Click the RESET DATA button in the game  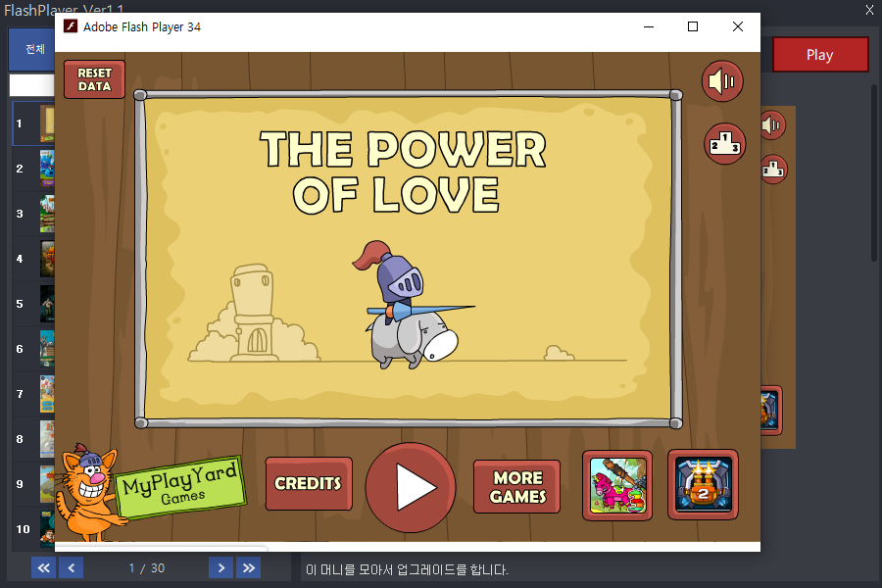[94, 79]
